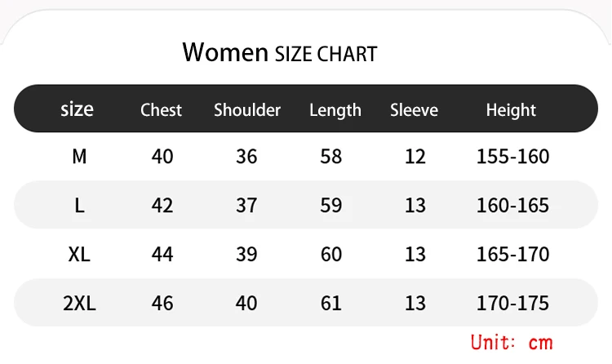Select the Length column header
The width and height of the screenshot is (612, 364).
335,110
